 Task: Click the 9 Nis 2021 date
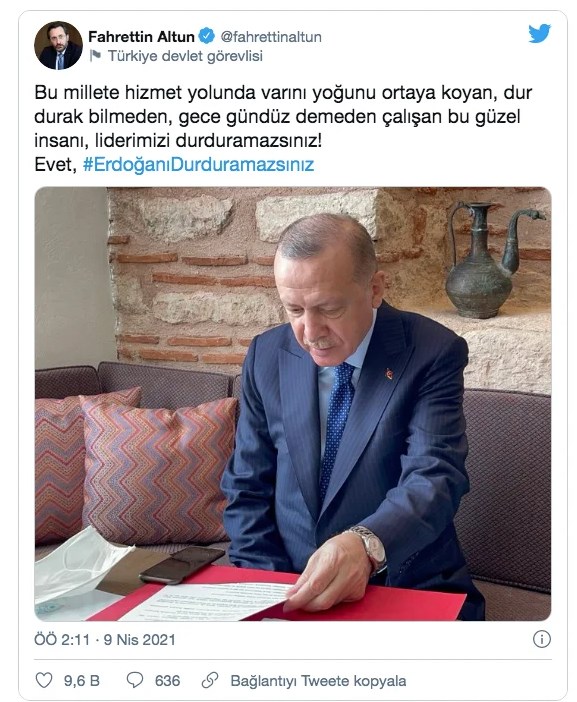[139, 639]
